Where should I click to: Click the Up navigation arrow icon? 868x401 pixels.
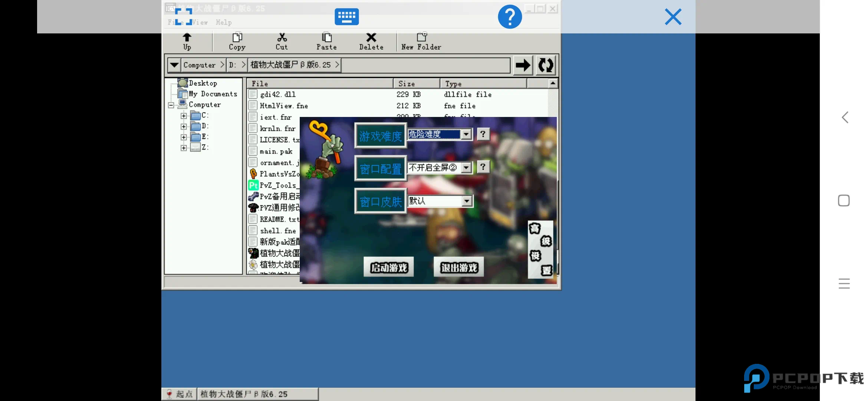click(187, 38)
